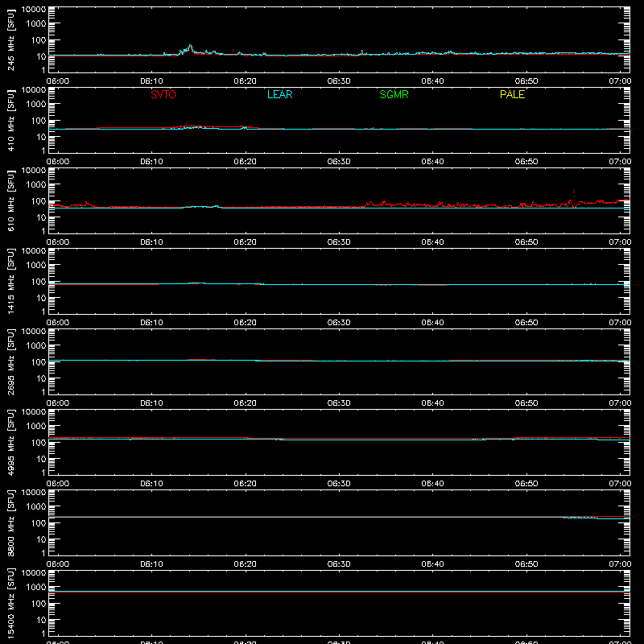644x644 pixels.
Task: Click the 07:00 label under 245 MHz plot
Action: click(620, 81)
